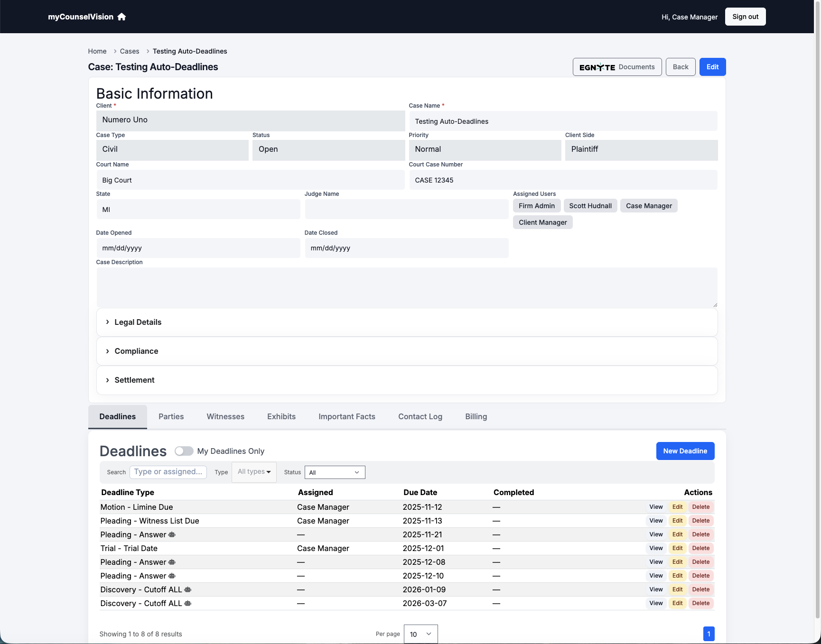Expand the Legal Details section

tap(138, 322)
